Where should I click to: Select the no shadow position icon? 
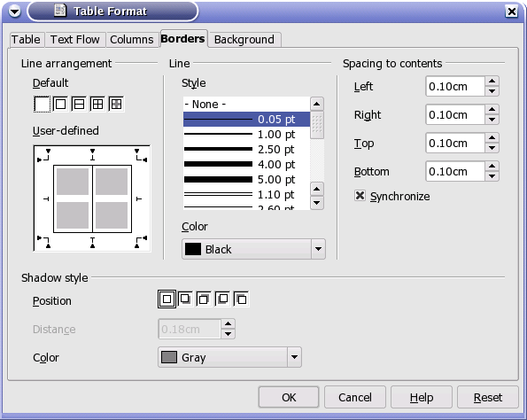click(167, 299)
